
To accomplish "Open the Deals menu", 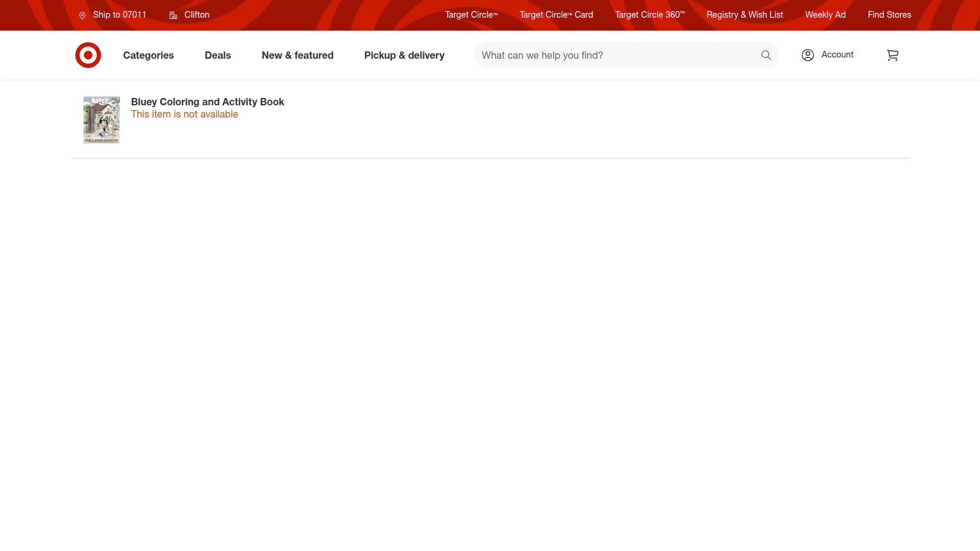I will click(x=217, y=55).
